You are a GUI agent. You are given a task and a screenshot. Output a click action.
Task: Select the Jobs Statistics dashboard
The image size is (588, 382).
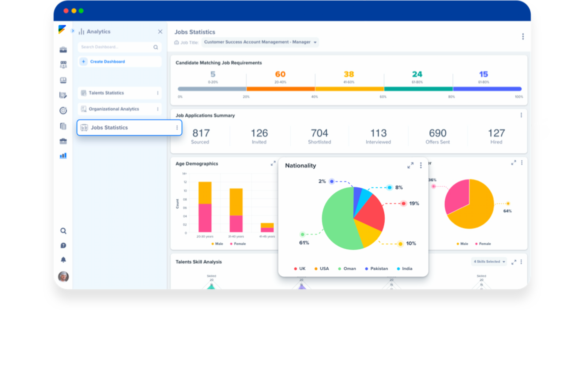(129, 128)
